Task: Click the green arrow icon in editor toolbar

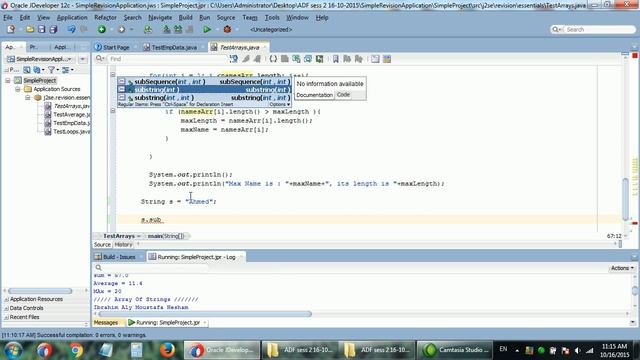Action: (320, 59)
